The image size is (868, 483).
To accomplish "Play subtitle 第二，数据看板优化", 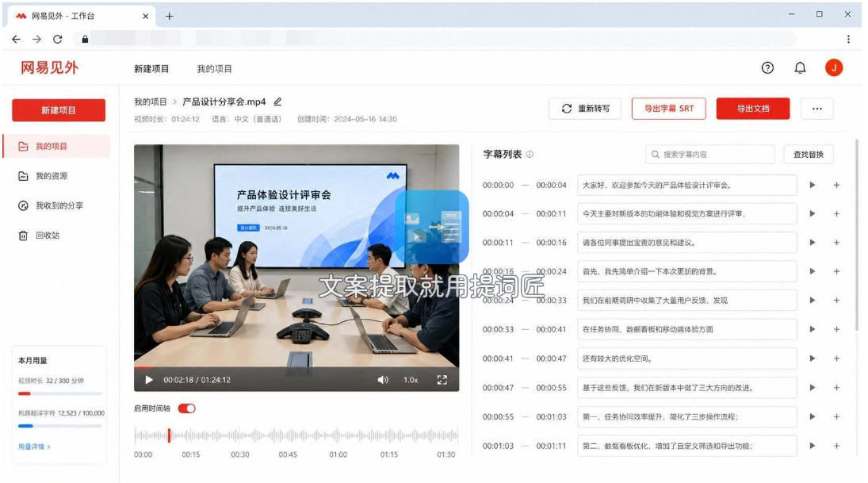I will pyautogui.click(x=812, y=446).
